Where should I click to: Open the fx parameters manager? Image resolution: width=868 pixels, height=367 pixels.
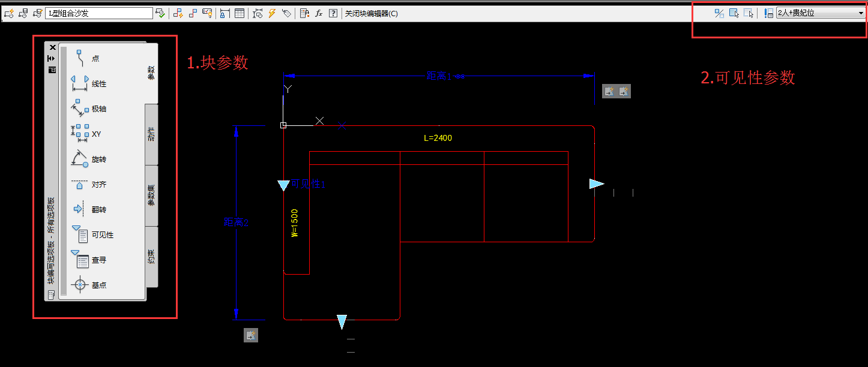click(x=319, y=13)
